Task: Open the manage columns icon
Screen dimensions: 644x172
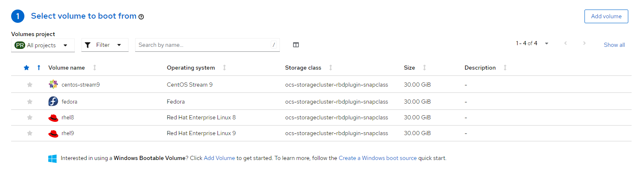Action: point(296,45)
